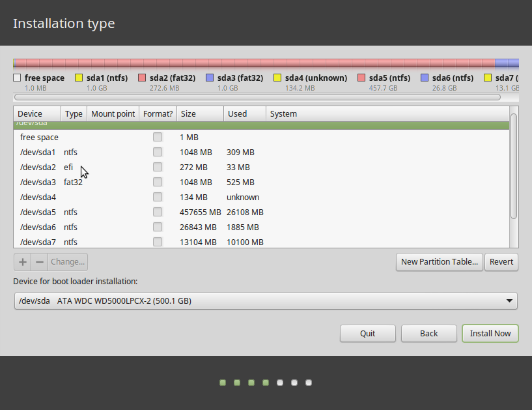The width and height of the screenshot is (532, 410).
Task: Click the remove partition (−) icon
Action: pos(40,261)
